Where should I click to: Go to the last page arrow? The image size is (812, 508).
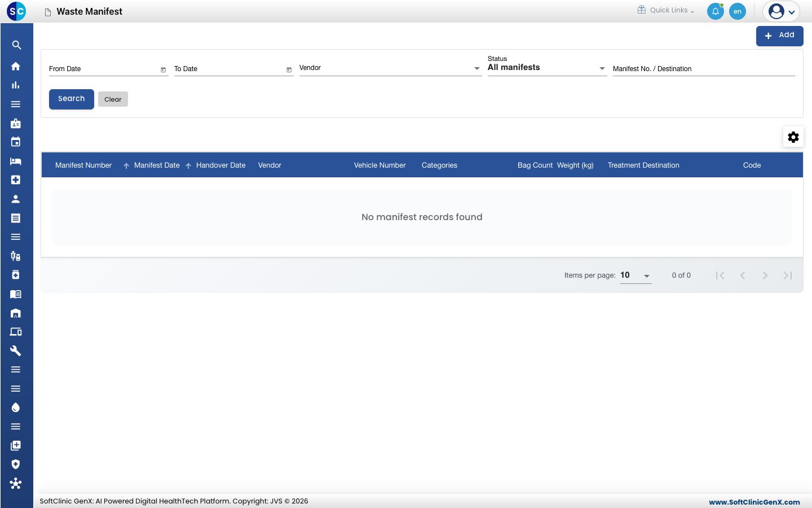(x=788, y=275)
